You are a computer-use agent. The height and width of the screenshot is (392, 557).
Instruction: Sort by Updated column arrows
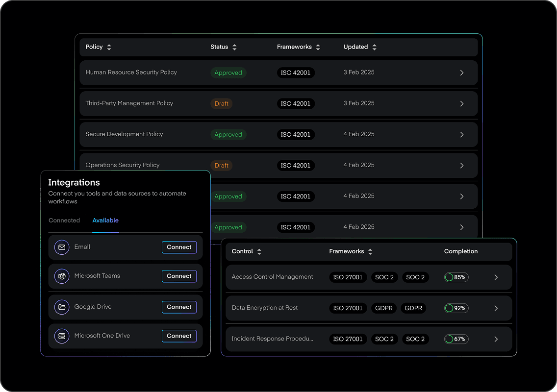(x=375, y=47)
